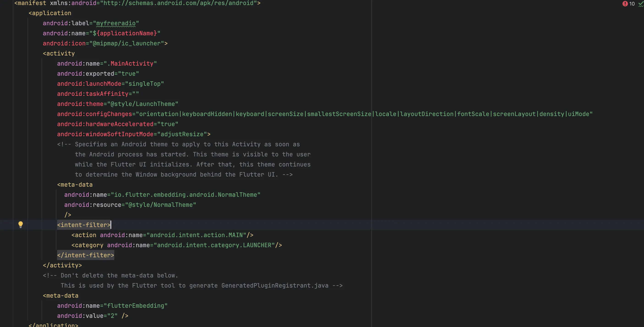Click the @mipmap/ic_launcher icon value
The height and width of the screenshot is (327, 644).
point(126,43)
